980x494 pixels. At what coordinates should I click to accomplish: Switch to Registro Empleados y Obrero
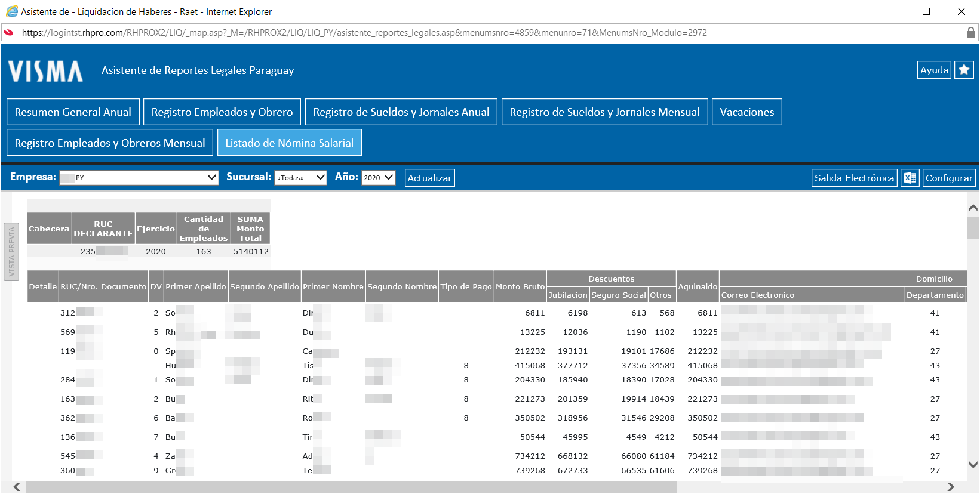pyautogui.click(x=222, y=112)
